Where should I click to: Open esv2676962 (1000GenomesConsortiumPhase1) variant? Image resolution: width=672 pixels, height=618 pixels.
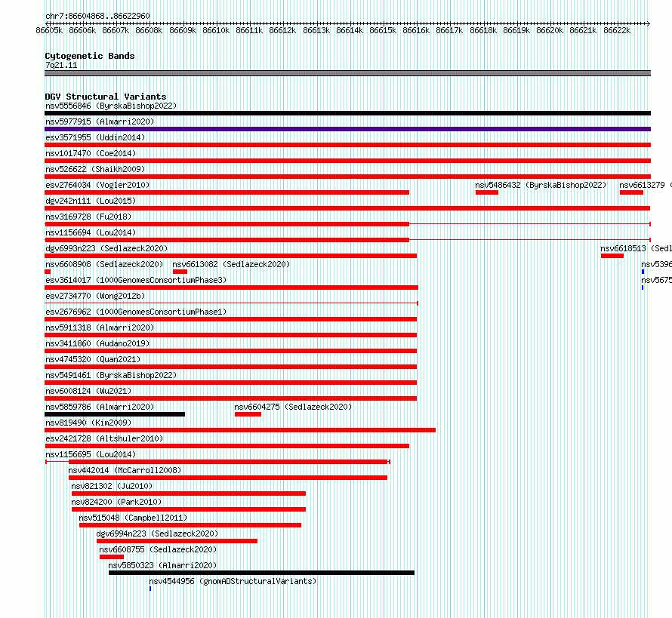click(x=136, y=312)
